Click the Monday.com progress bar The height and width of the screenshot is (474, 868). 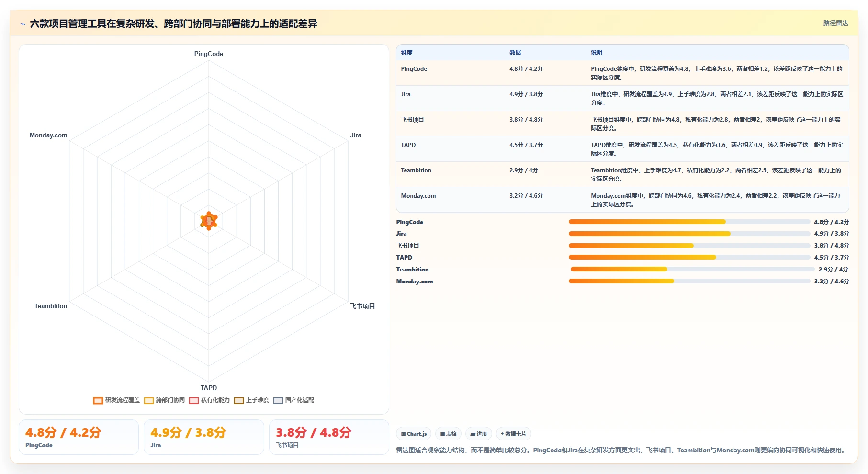pyautogui.click(x=689, y=281)
